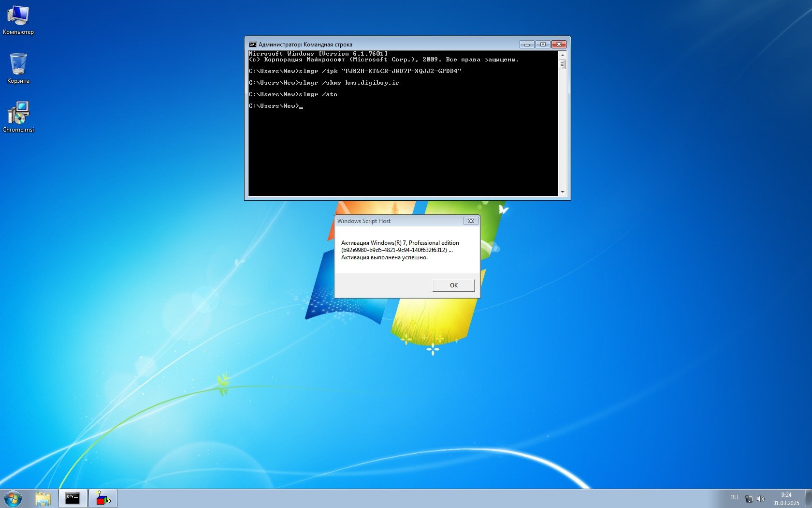
Task: Open the Command Prompt title bar system menu
Action: (x=252, y=45)
